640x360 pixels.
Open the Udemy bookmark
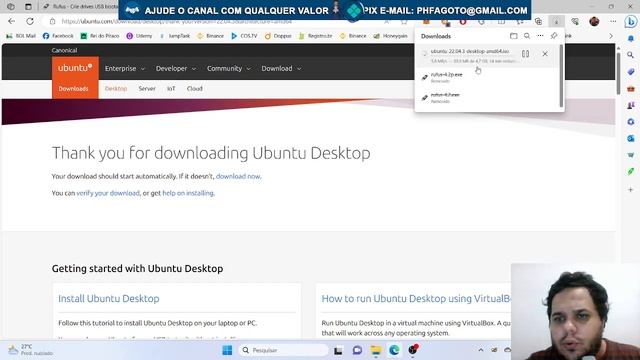(139, 36)
